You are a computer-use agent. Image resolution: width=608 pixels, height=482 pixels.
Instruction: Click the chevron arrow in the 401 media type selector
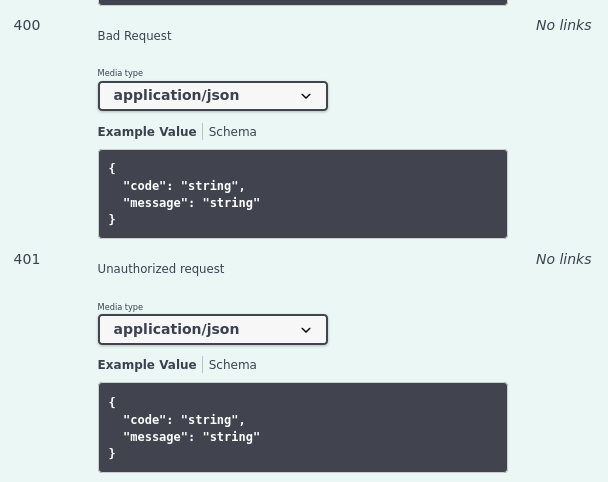(306, 330)
